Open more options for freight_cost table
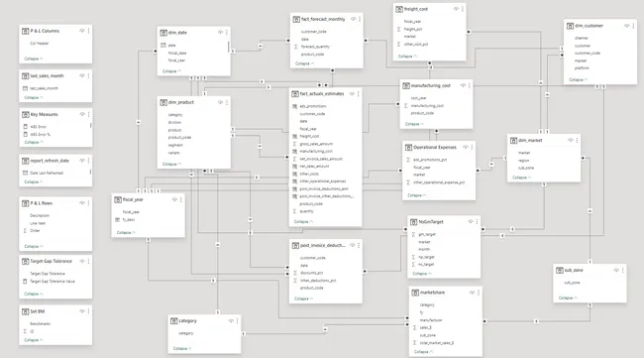 pos(463,9)
